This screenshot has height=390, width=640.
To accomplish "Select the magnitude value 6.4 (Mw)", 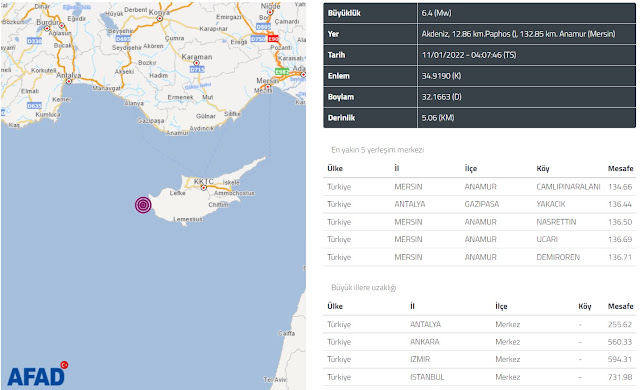I will (437, 13).
